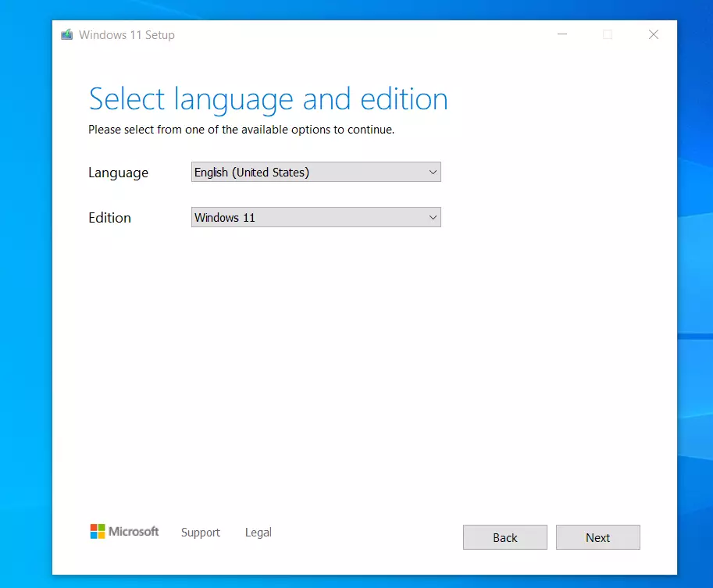Image resolution: width=713 pixels, height=588 pixels.
Task: Click the Windows 11 Setup title icon
Action: (x=67, y=34)
